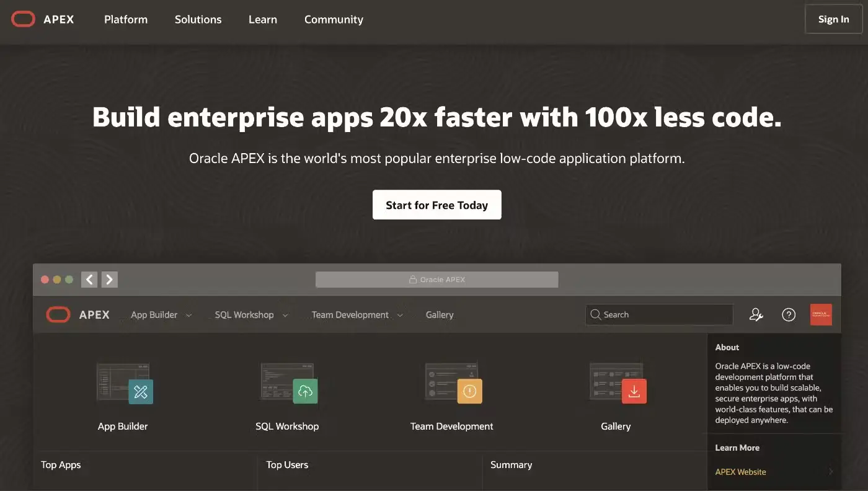Follow the APEX Website link
This screenshot has width=868, height=491.
[740, 472]
